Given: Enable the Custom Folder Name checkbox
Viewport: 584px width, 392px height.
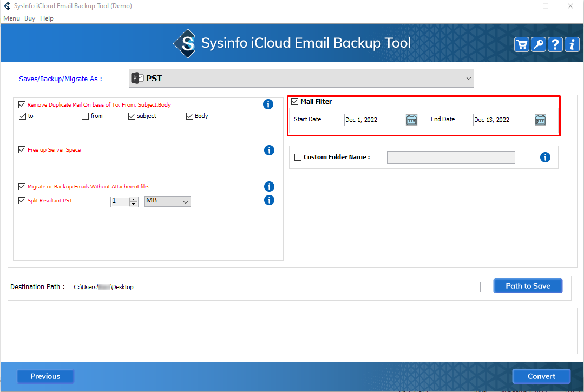Looking at the screenshot, I should (298, 157).
